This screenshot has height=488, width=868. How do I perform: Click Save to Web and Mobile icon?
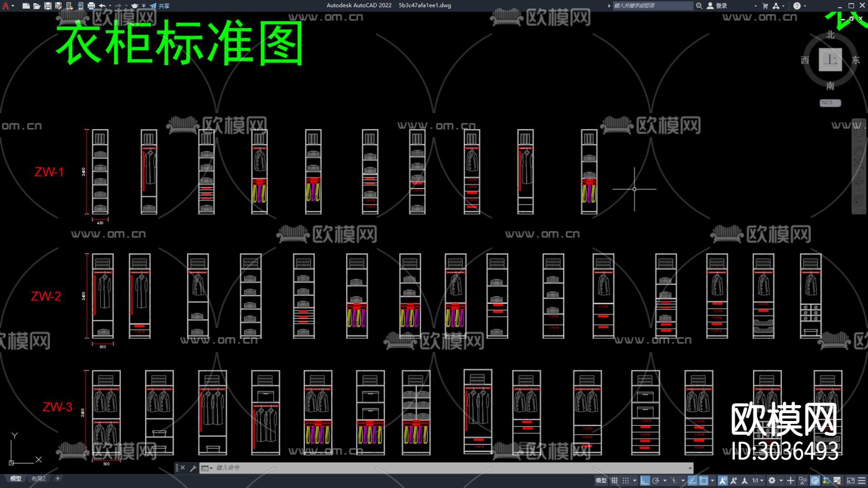point(80,6)
